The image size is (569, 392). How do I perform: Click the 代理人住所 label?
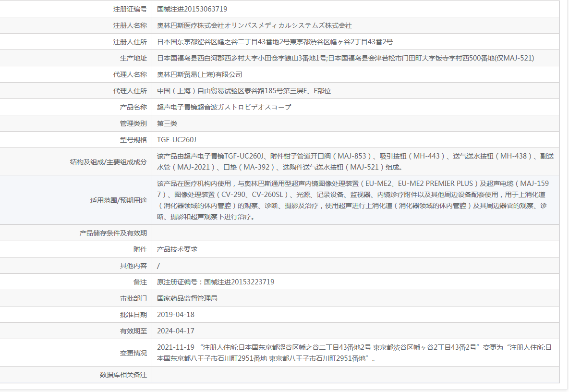(130, 91)
